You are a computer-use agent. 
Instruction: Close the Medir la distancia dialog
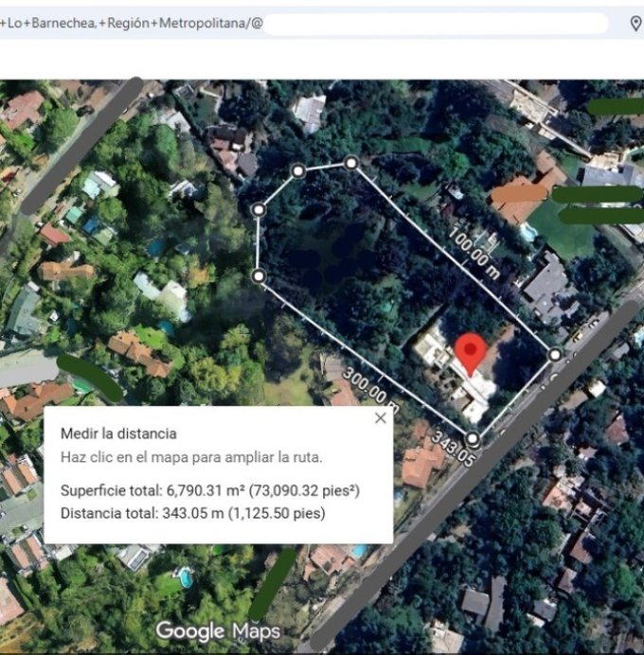click(x=381, y=418)
